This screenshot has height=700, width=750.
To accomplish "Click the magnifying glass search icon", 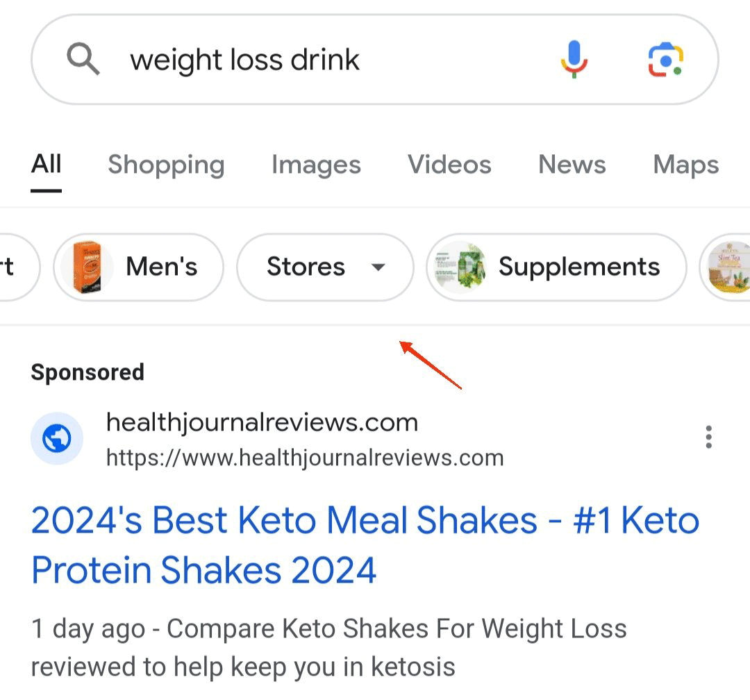I will point(83,58).
